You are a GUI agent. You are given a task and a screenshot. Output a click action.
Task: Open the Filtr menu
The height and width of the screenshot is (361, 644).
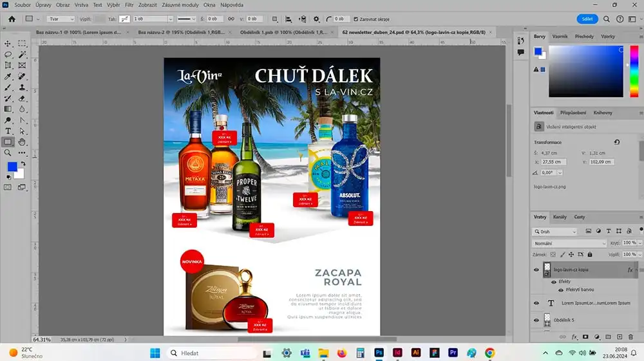tap(129, 5)
